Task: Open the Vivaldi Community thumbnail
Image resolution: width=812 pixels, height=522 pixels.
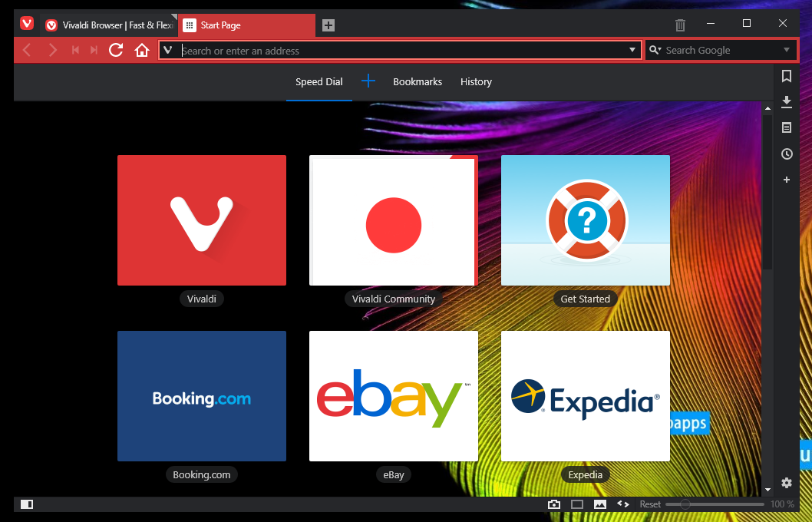Action: click(x=394, y=220)
